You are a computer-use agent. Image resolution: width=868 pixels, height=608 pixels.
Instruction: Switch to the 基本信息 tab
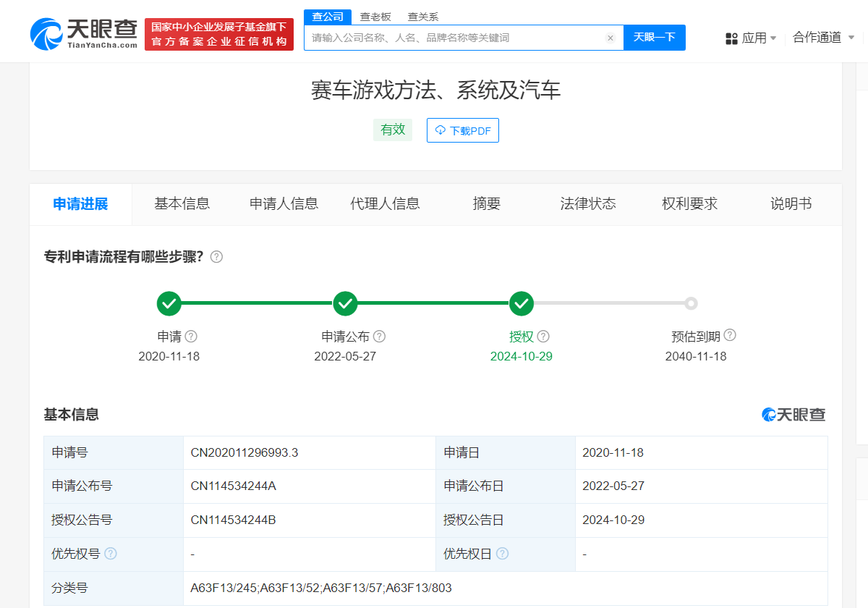pos(182,204)
